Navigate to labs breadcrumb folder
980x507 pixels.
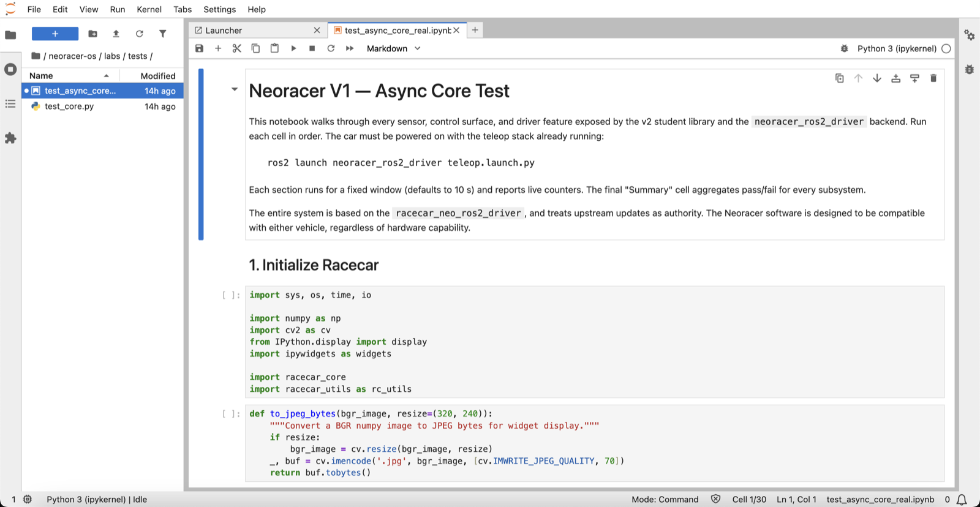coord(112,56)
